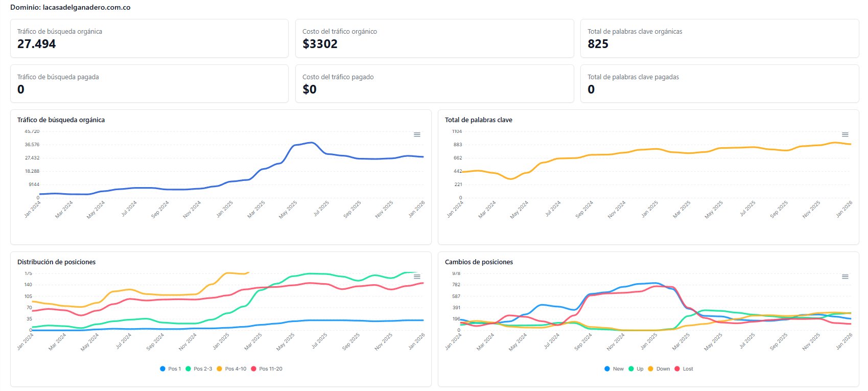Click the Total de palabras clave pagadas card

click(719, 83)
